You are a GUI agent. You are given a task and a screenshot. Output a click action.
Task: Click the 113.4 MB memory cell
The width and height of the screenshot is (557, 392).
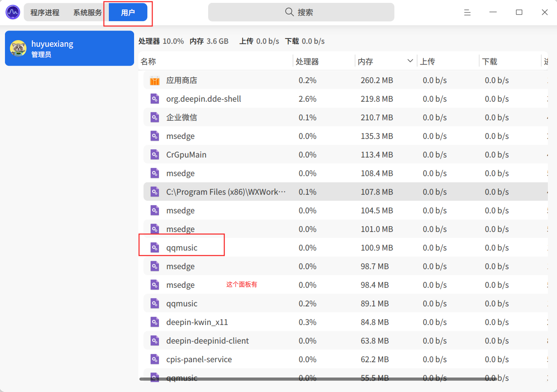pyautogui.click(x=377, y=155)
